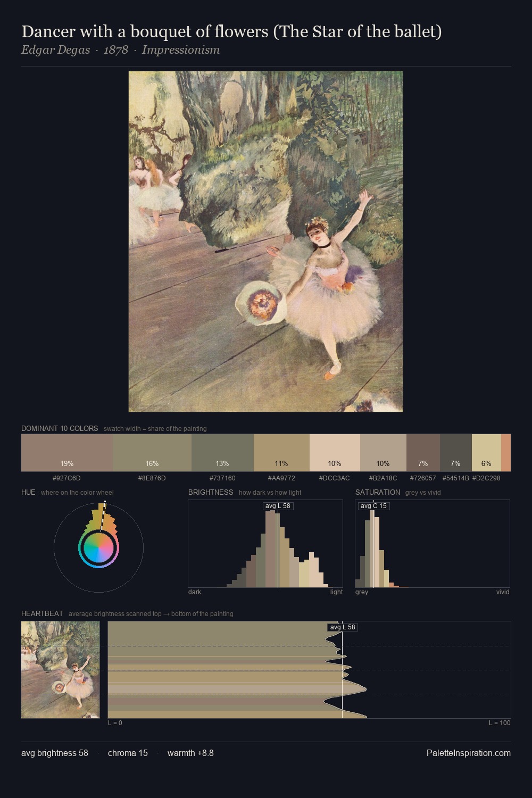Click the 'HEARTBEAT' section label
The height and width of the screenshot is (798, 532).
pyautogui.click(x=42, y=613)
